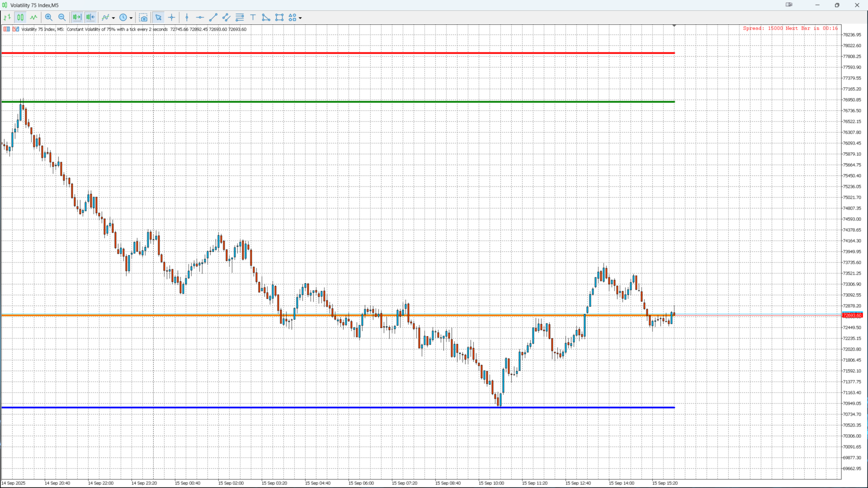The image size is (868, 488).
Task: Click the red price label 72693.60
Action: pos(852,315)
